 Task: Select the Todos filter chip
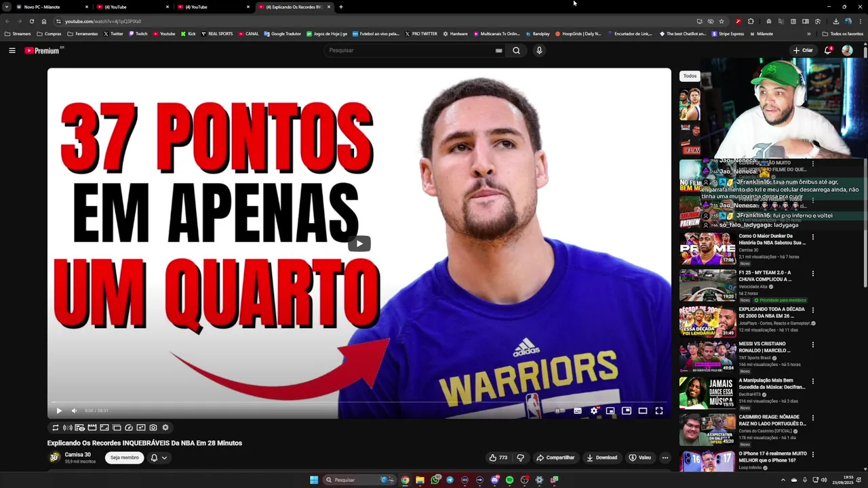click(690, 76)
